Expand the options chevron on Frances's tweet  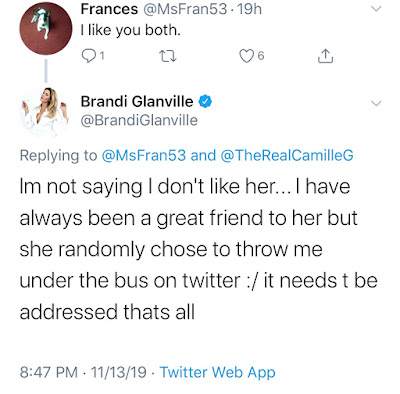[376, 9]
